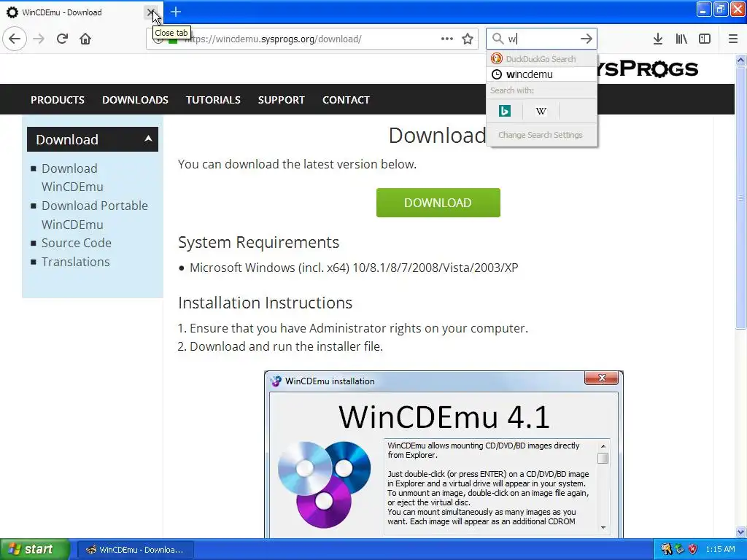Click the SysProgs logo
The width and height of the screenshot is (747, 560).
(x=648, y=69)
